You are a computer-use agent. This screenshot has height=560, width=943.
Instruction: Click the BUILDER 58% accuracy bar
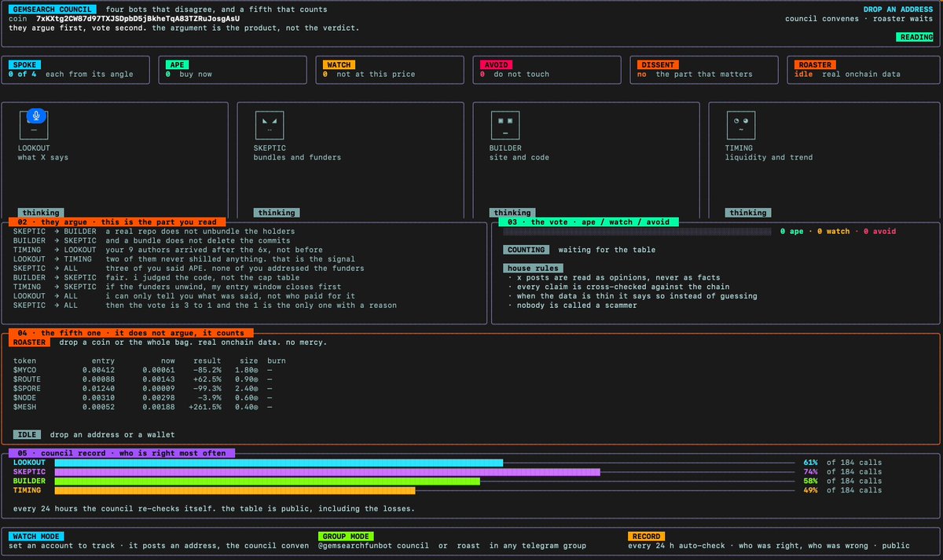coord(267,481)
